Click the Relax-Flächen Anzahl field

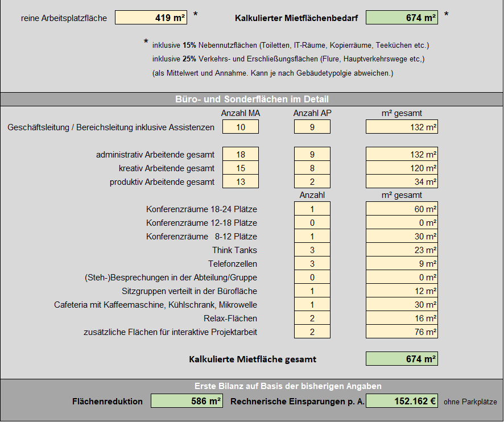tap(312, 318)
